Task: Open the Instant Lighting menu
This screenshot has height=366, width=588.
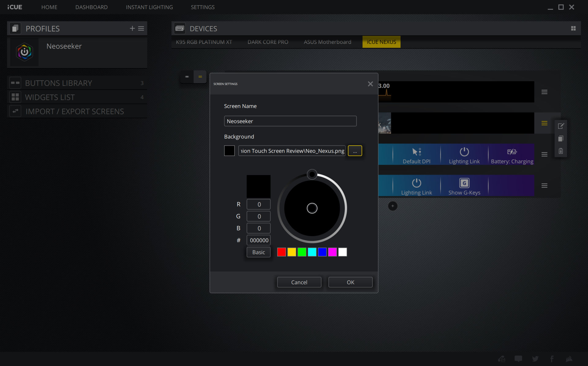Action: pyautogui.click(x=149, y=7)
